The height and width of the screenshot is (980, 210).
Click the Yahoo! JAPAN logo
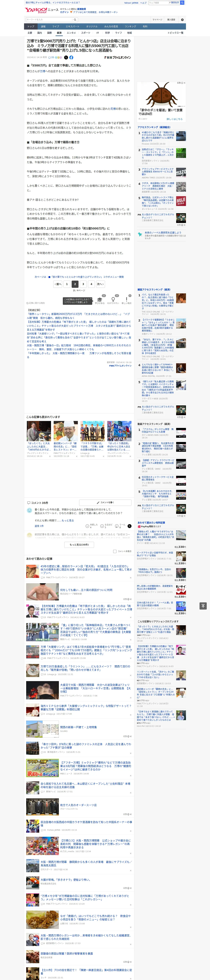(x=36, y=10)
